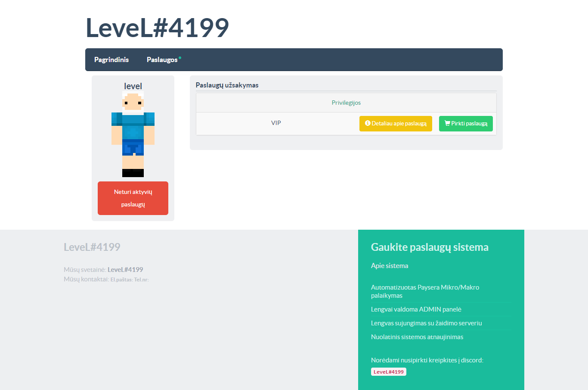This screenshot has width=588, height=390.
Task: Open the LeveL#4199 link after Mūsų svetainė
Action: pos(125,270)
